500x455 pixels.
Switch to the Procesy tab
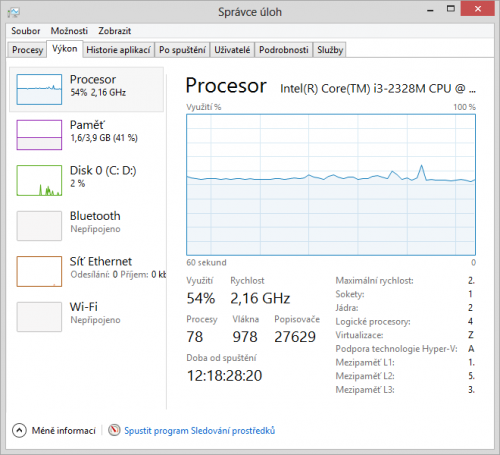27,50
